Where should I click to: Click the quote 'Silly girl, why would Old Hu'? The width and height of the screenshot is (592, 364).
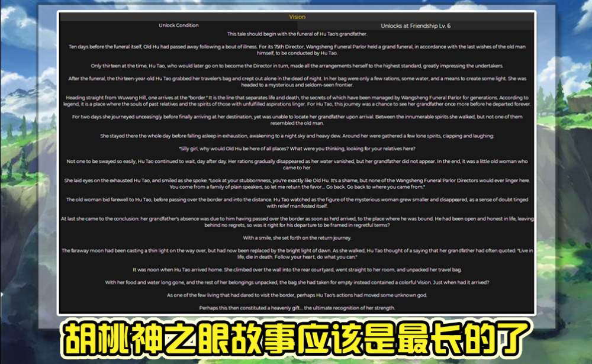tap(297, 149)
